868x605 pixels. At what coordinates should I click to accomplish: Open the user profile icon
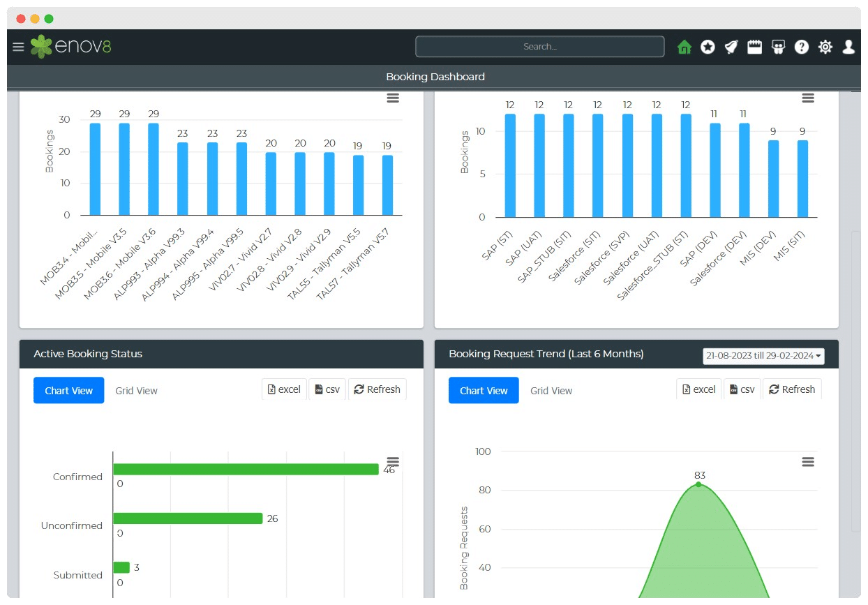848,47
